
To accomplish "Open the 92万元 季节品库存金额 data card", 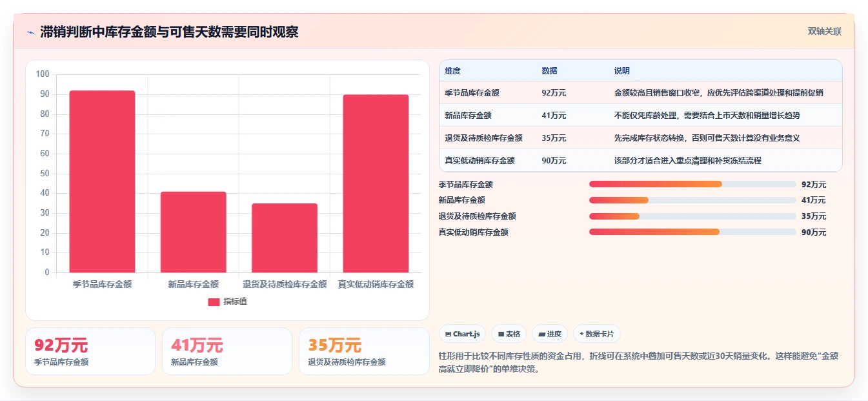I will 90,351.
